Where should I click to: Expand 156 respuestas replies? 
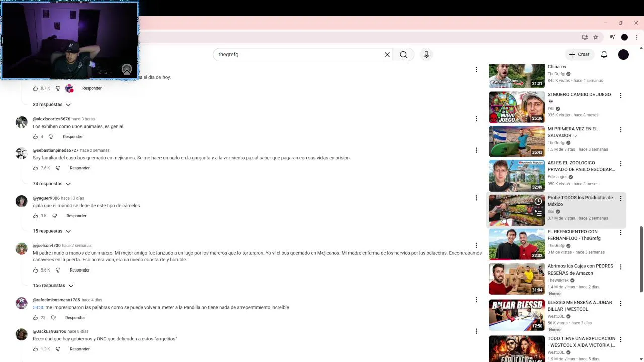[x=53, y=286]
